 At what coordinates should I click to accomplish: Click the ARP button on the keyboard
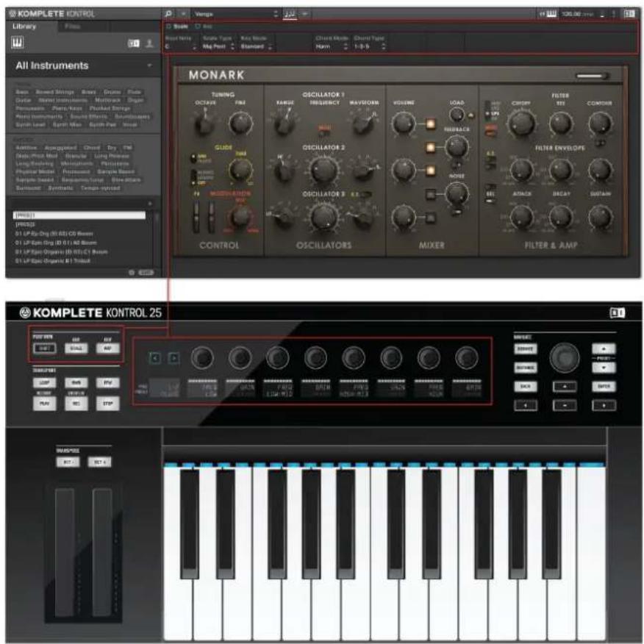pos(107,348)
